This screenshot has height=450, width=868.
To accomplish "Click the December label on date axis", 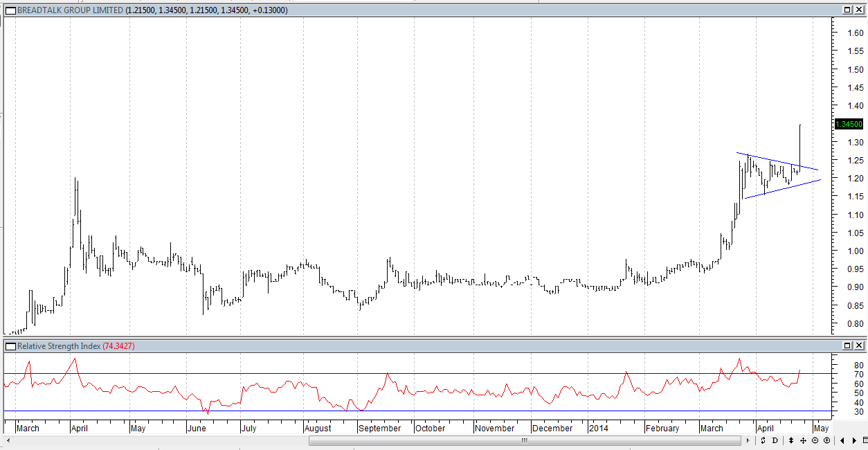I will (x=553, y=429).
